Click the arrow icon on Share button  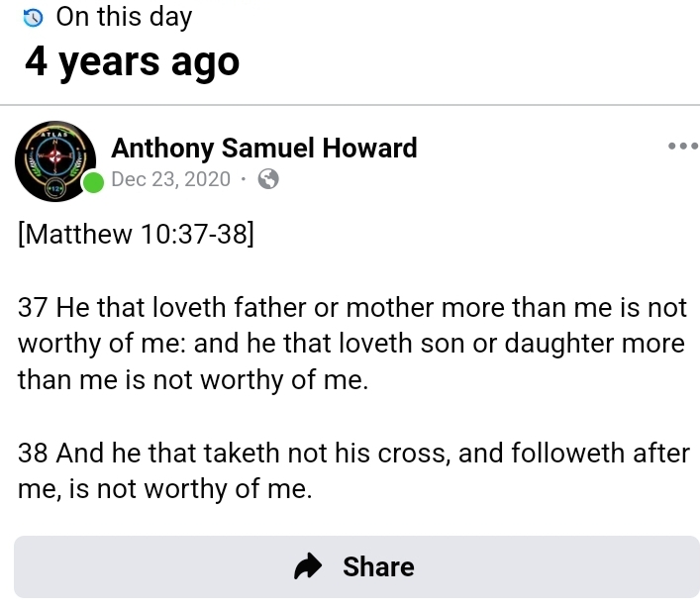click(x=310, y=566)
